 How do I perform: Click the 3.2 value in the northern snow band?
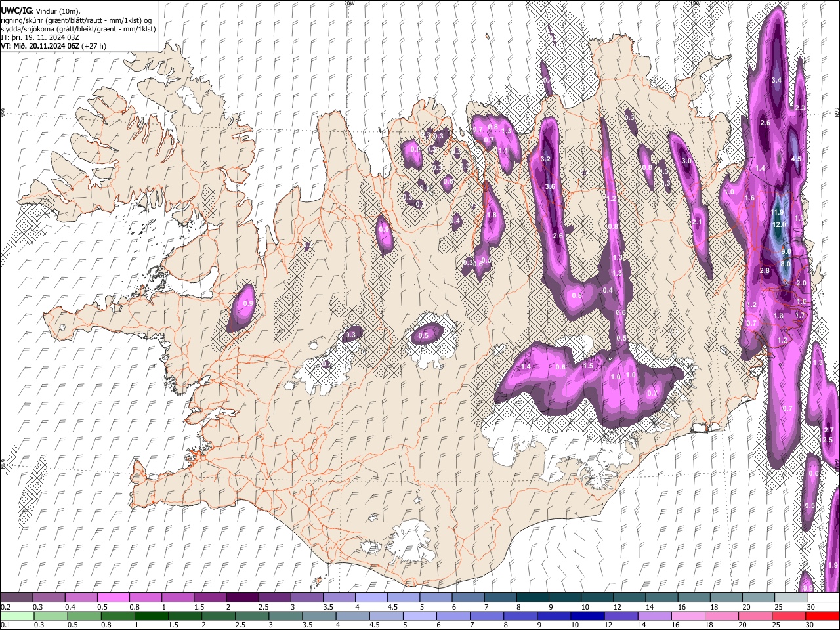(545, 159)
